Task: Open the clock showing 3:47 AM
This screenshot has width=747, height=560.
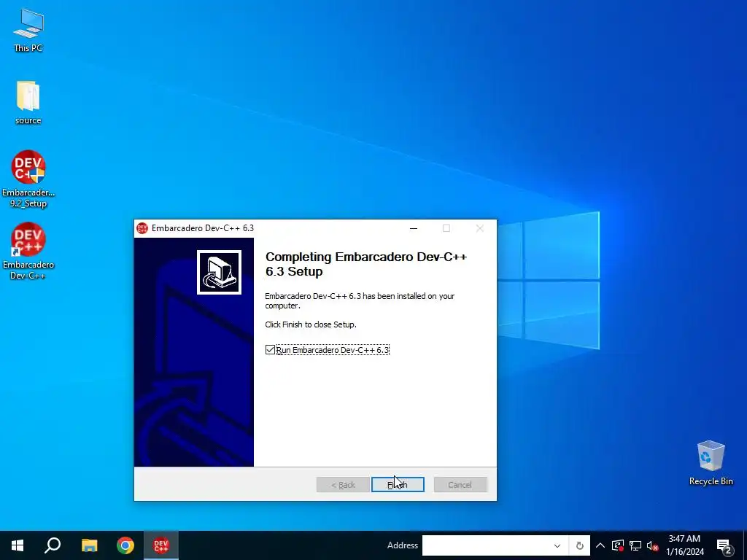Action: coord(684,545)
